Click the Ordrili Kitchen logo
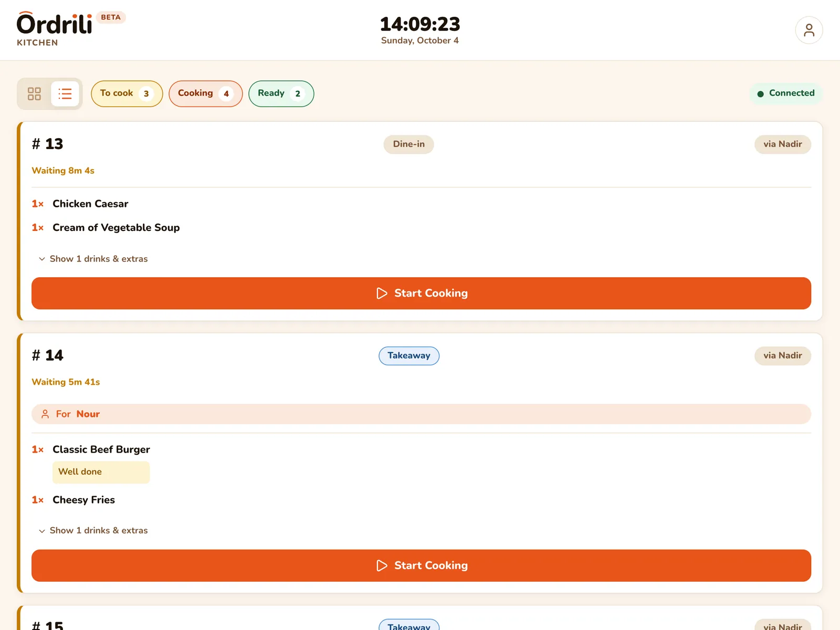This screenshot has height=630, width=840. click(x=55, y=29)
